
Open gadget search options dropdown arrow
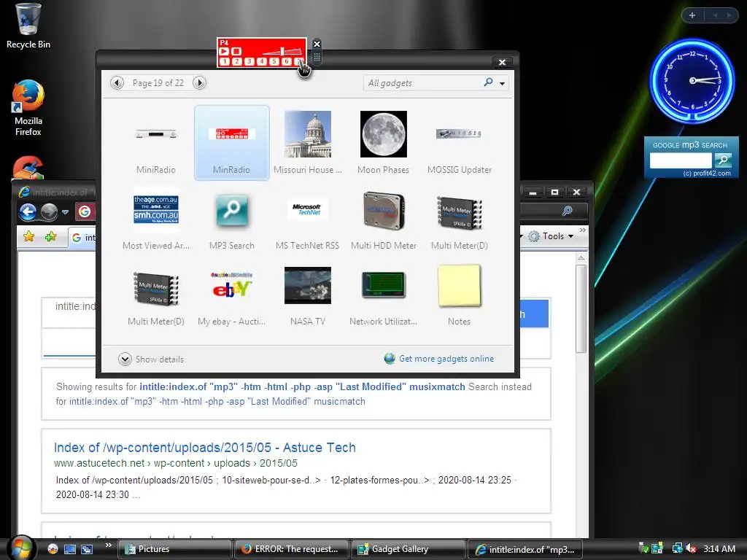point(502,83)
